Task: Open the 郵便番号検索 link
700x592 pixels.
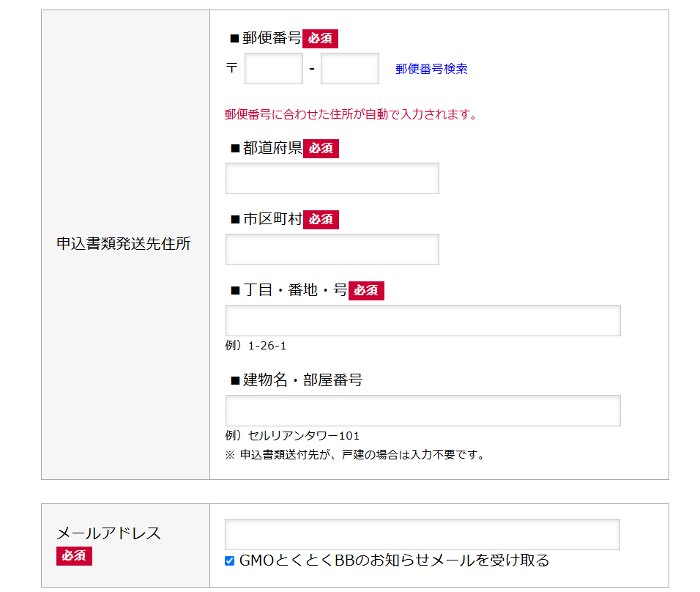Action: pos(431,69)
